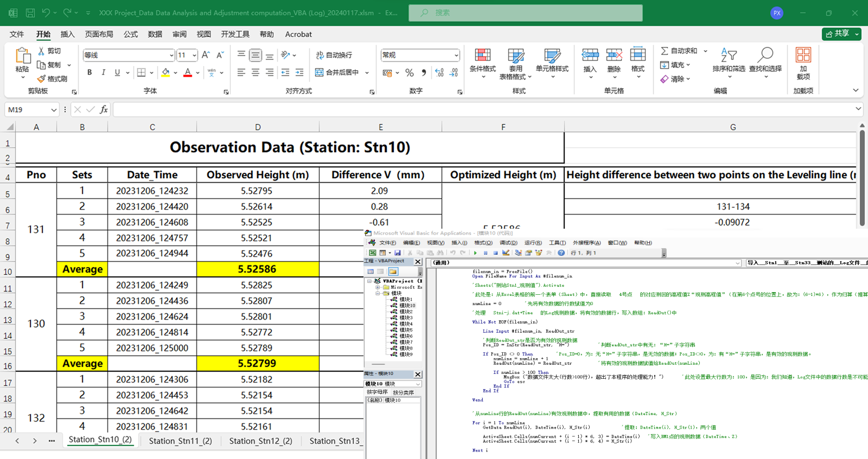Click the Reset (stop) button in VBA toolbar

coord(495,253)
